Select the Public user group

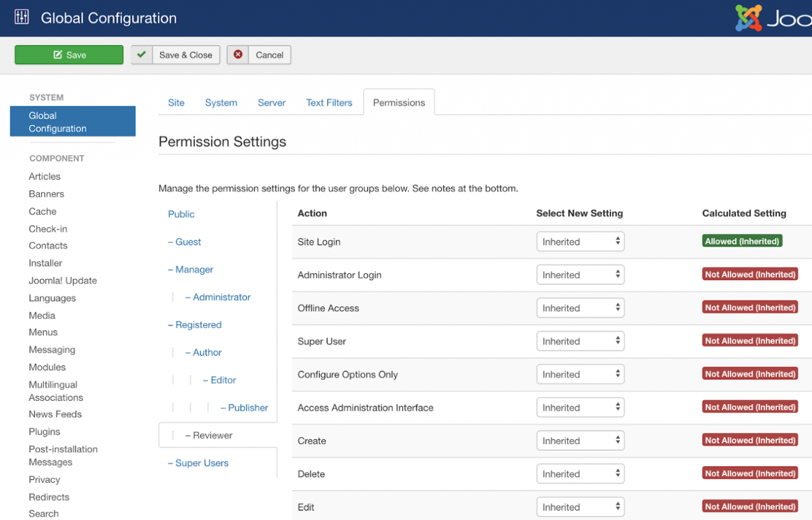click(x=181, y=214)
